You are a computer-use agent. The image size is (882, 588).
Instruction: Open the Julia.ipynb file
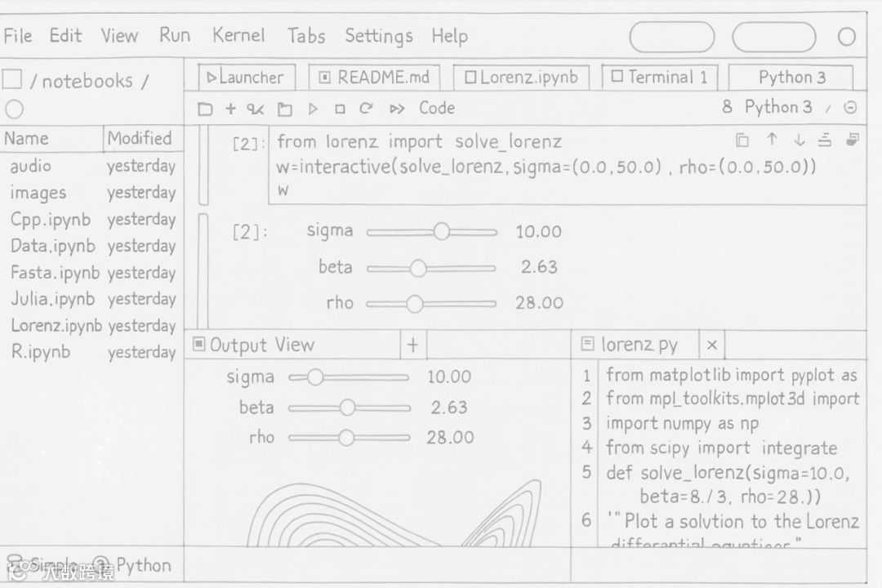tap(92, 300)
